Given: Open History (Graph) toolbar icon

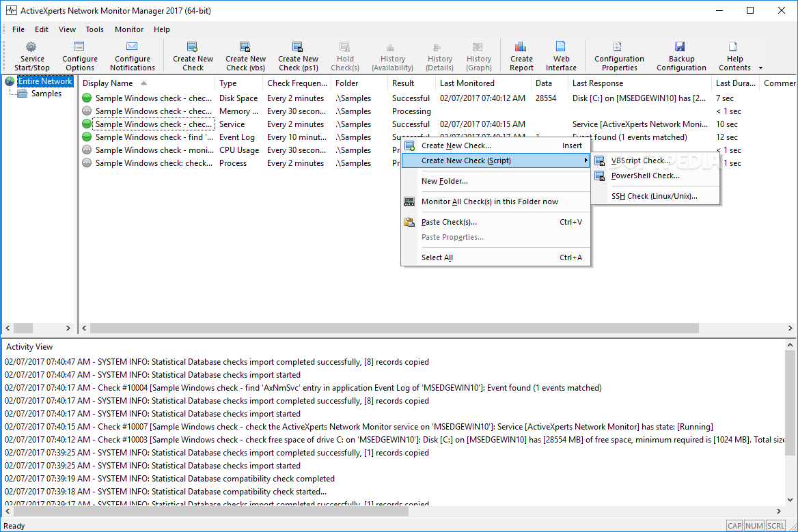Looking at the screenshot, I should [x=478, y=47].
